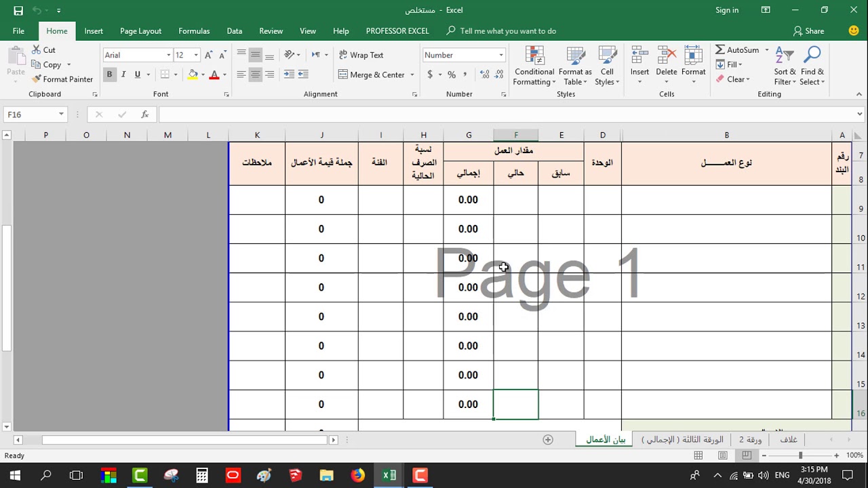
Task: Increase indent
Action: (x=303, y=75)
